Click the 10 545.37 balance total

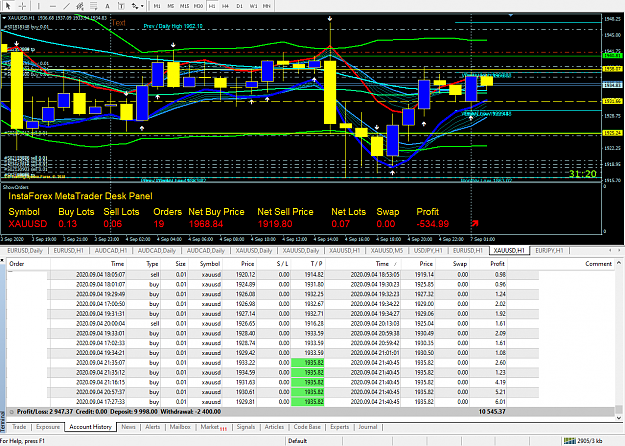pyautogui.click(x=492, y=412)
